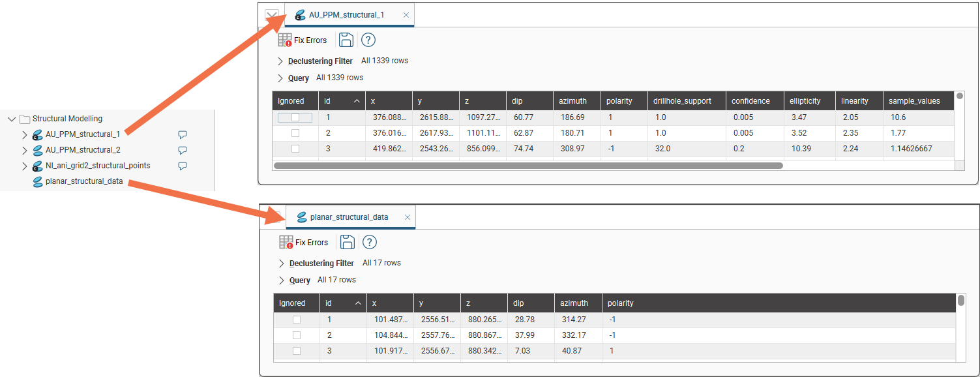Sort by the drillhole_support column header
This screenshot has height=377, width=980.
coord(683,101)
